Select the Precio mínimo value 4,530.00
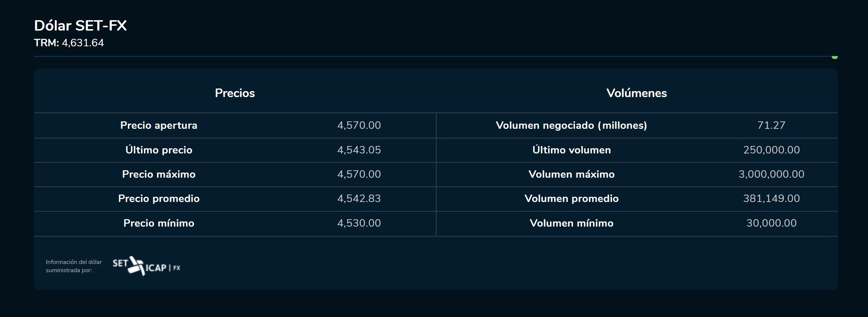The image size is (868, 317). [359, 223]
